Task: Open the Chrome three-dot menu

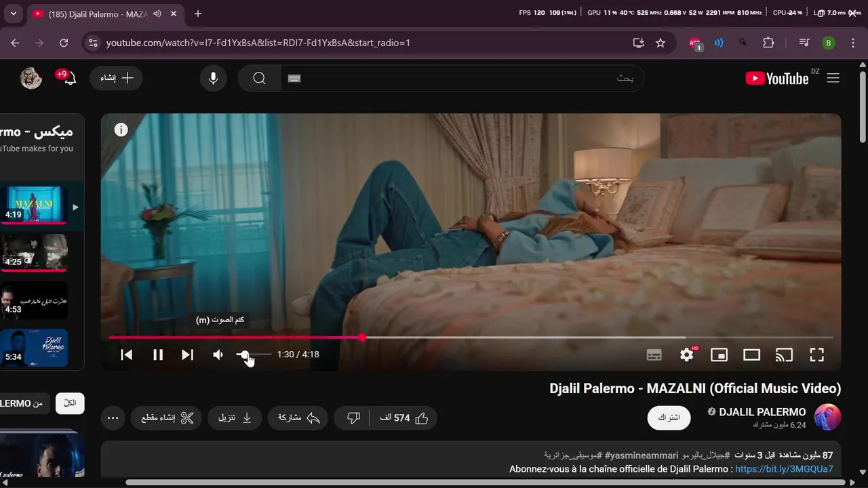Action: 852,43
